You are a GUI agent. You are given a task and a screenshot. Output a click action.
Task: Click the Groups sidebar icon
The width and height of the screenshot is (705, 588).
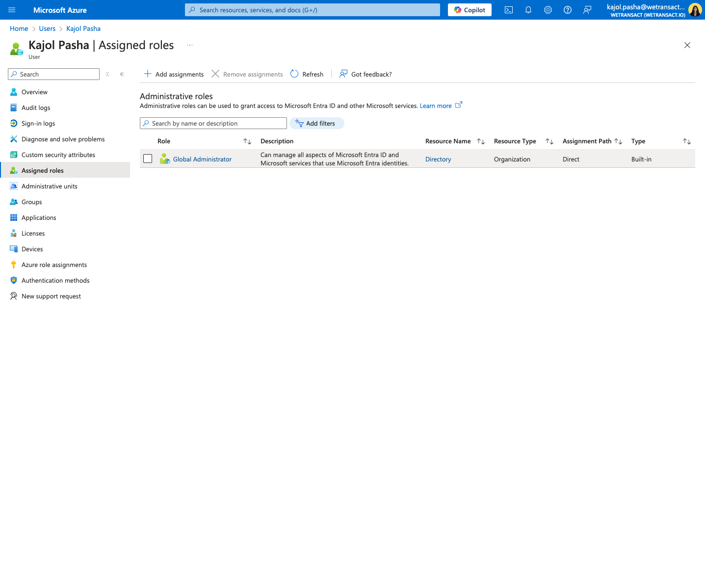(14, 202)
